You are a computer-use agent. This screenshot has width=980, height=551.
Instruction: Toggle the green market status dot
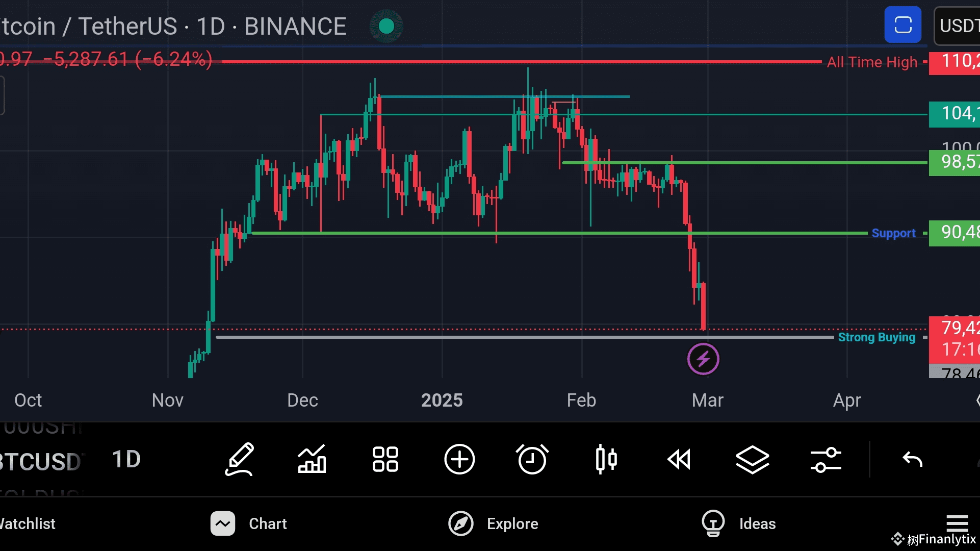[386, 26]
